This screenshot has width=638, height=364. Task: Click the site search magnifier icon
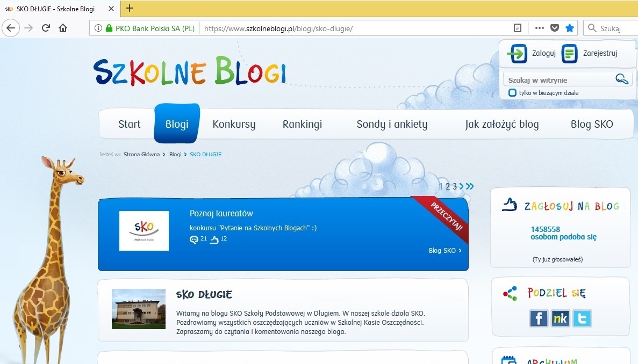(x=622, y=79)
